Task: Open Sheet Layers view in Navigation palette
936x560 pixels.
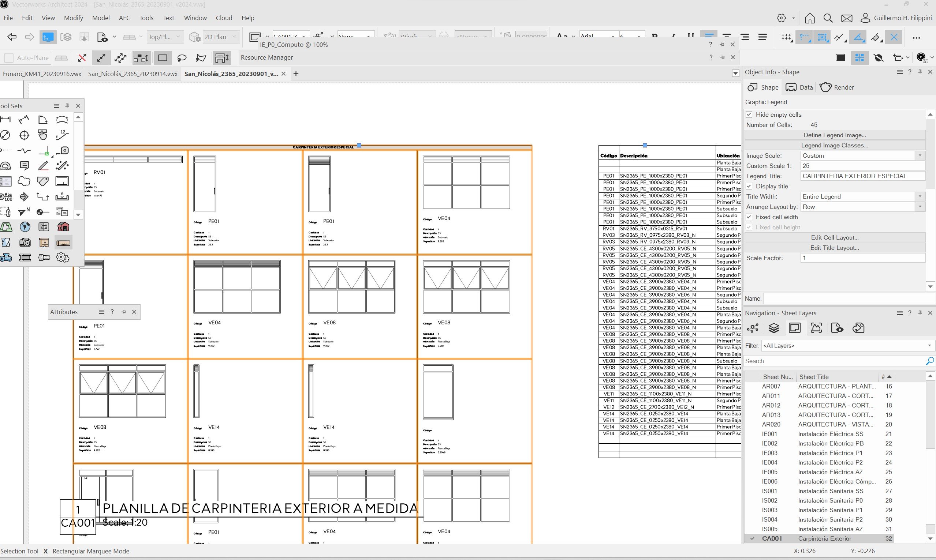Action: pos(794,327)
